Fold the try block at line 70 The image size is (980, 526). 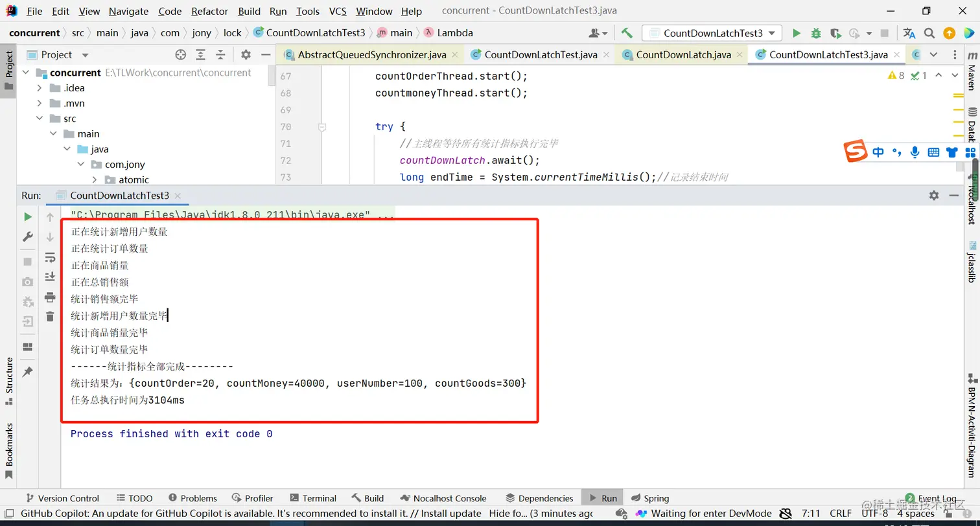point(321,127)
